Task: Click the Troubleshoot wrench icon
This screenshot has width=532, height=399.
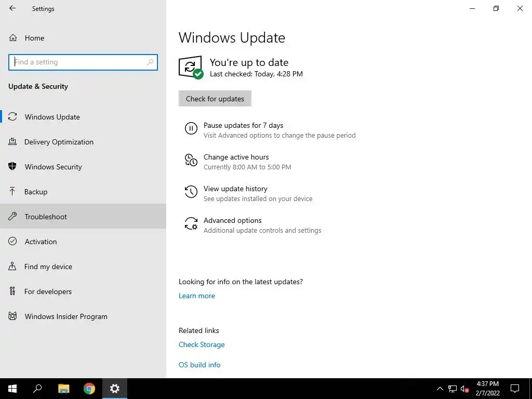Action: [x=12, y=217]
